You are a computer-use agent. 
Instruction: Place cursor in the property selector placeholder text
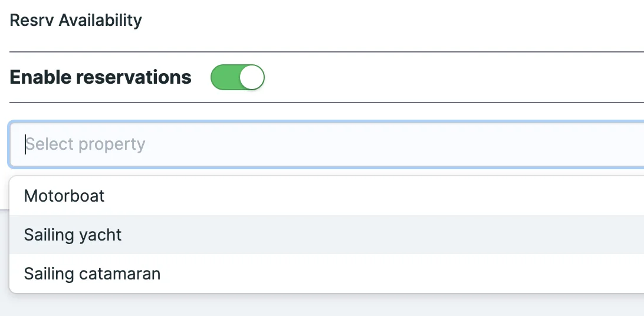click(86, 144)
